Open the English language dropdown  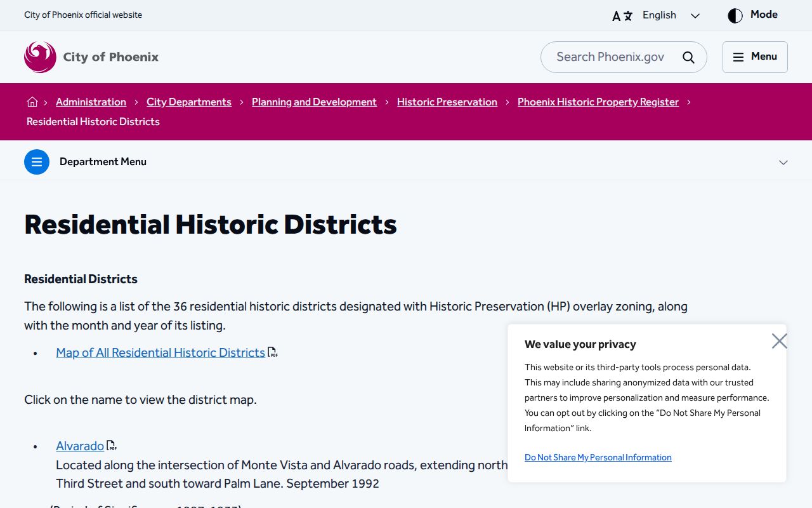pos(671,15)
